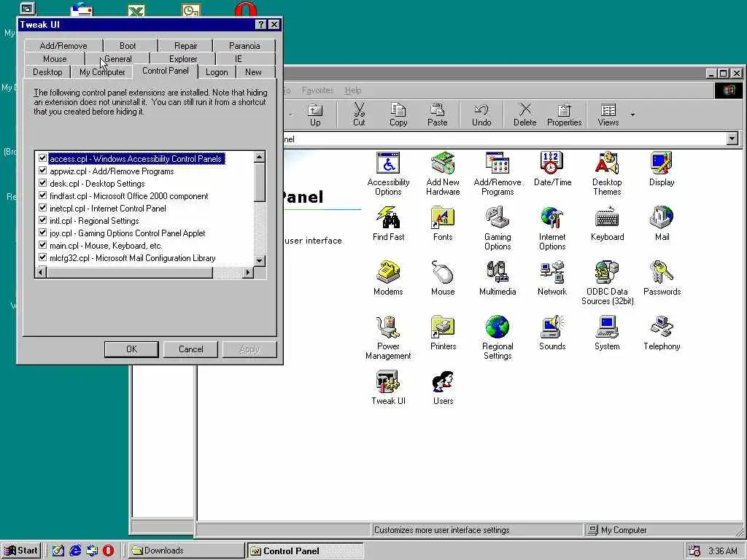The height and width of the screenshot is (560, 747).
Task: Uncheck access.cpl Windows Accessibility checkbox
Action: click(x=42, y=158)
